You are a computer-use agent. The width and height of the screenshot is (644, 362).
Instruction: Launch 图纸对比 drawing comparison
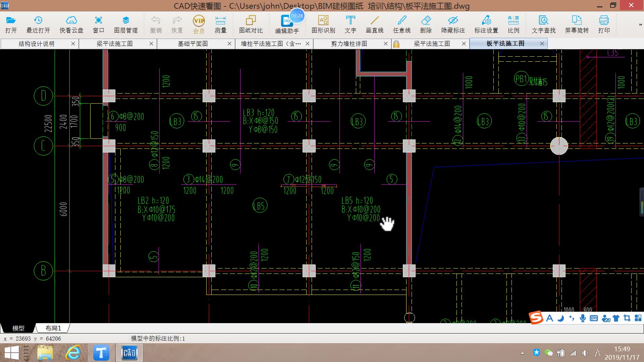pyautogui.click(x=251, y=24)
